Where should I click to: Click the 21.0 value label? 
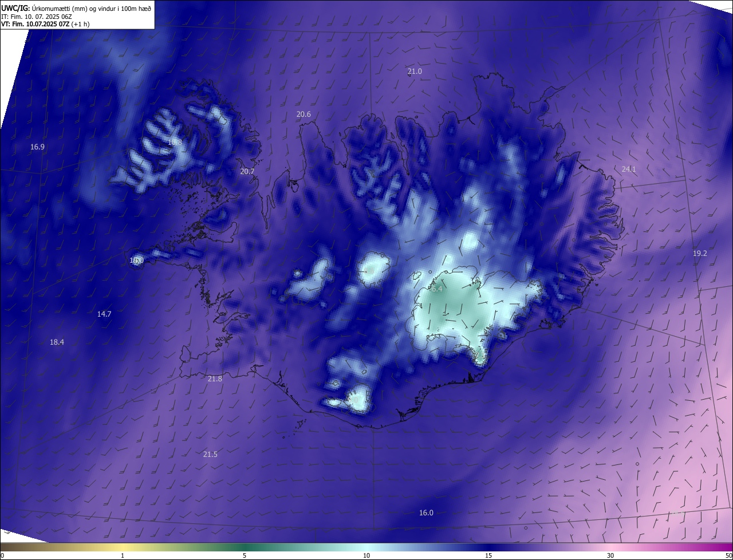pyautogui.click(x=415, y=72)
